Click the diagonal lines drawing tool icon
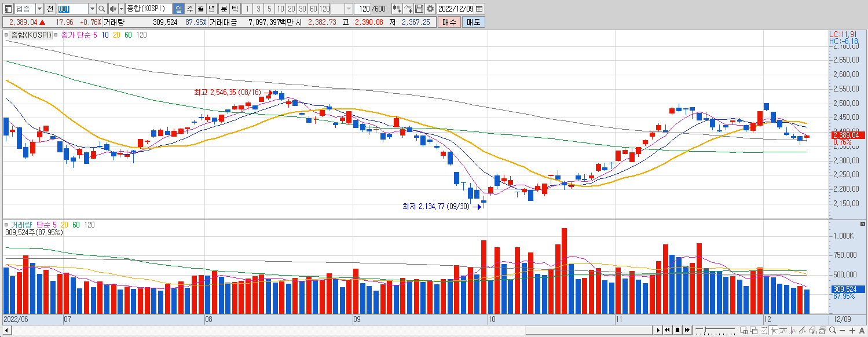Screen dimensions: 868x337 point(803,331)
